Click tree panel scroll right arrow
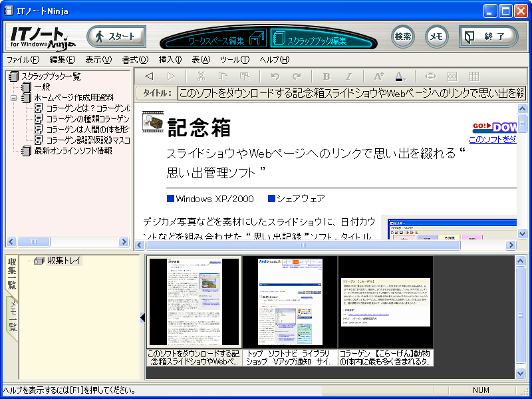Image resolution: width=532 pixels, height=399 pixels. click(124, 241)
